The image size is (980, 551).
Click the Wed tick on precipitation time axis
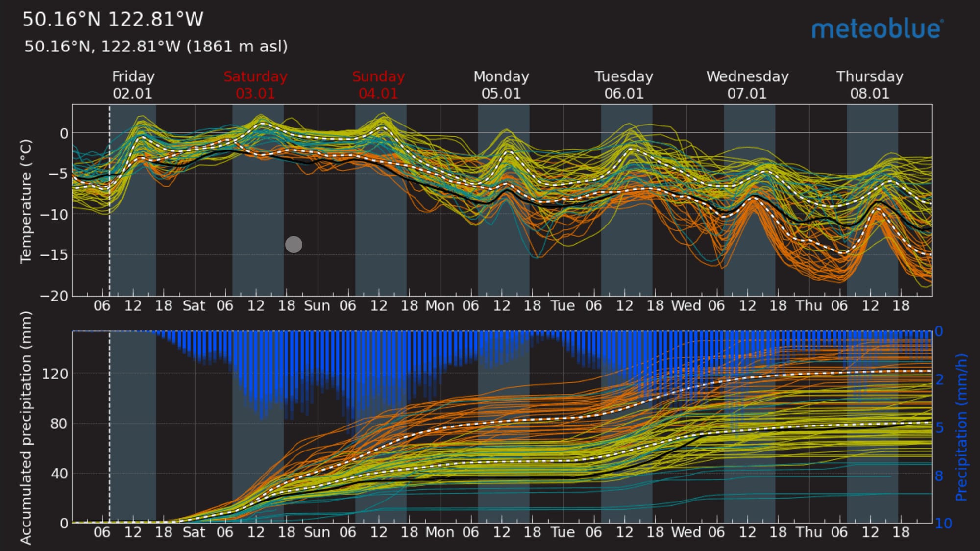pyautogui.click(x=686, y=532)
